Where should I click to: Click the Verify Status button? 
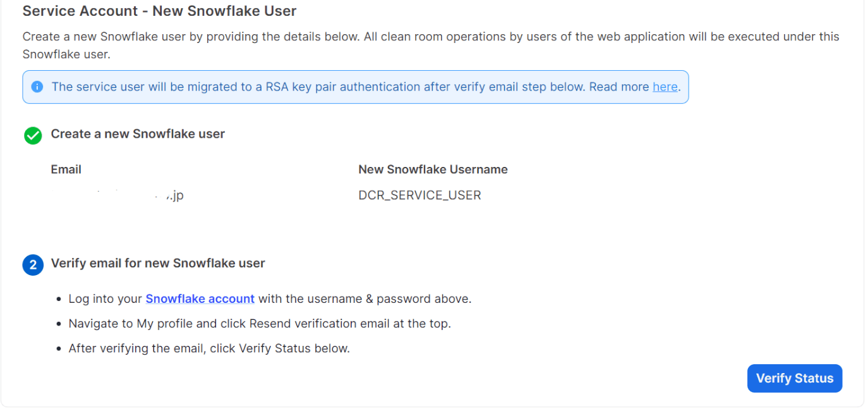tap(794, 378)
